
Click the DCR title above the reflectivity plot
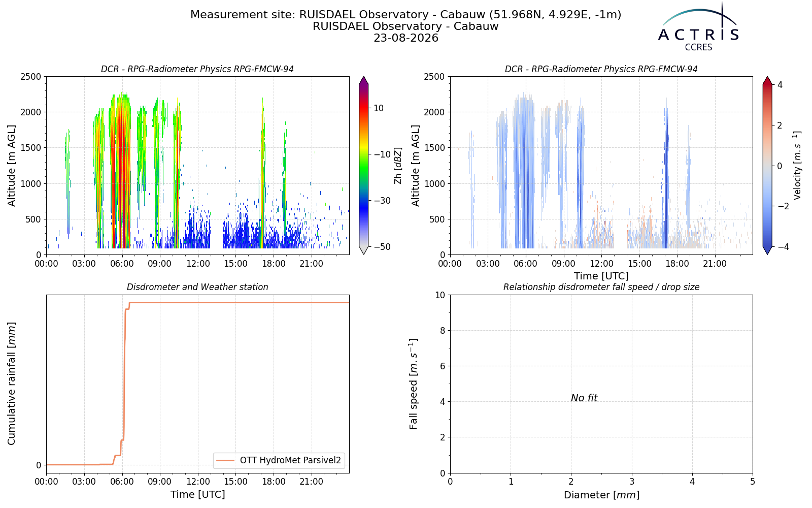(197, 69)
